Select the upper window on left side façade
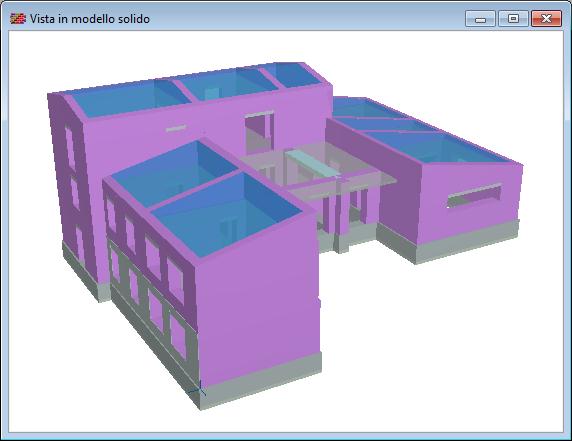Viewport: 572px width, 441px height. point(70,147)
